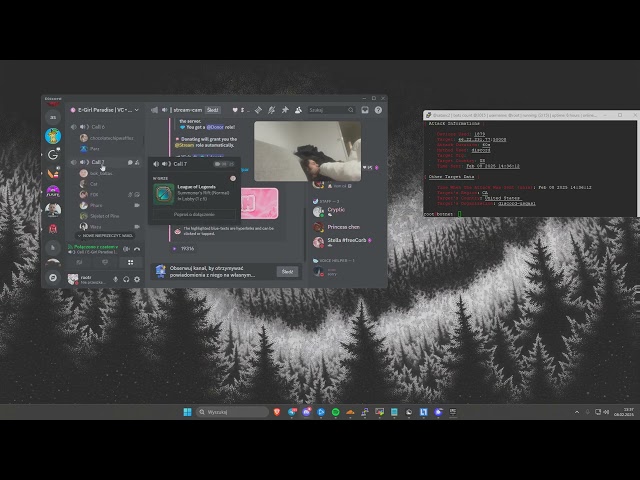Image resolution: width=640 pixels, height=480 pixels.
Task: Open the Discord taskbar icon with badge
Action: pyautogui.click(x=307, y=412)
